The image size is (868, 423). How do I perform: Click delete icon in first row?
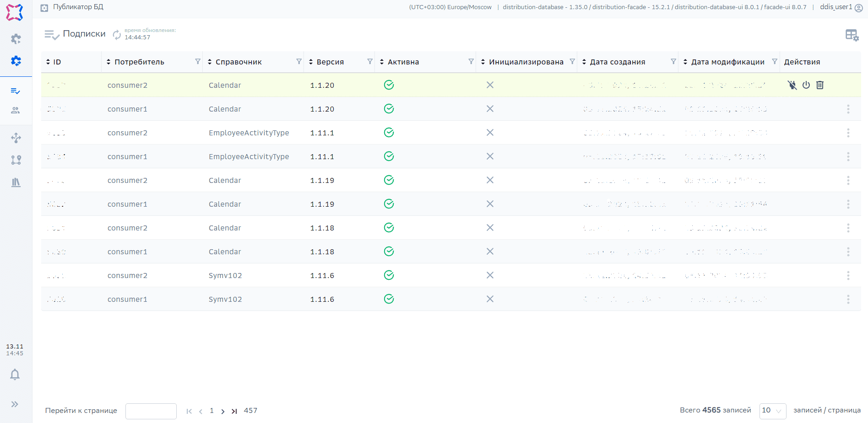[820, 85]
